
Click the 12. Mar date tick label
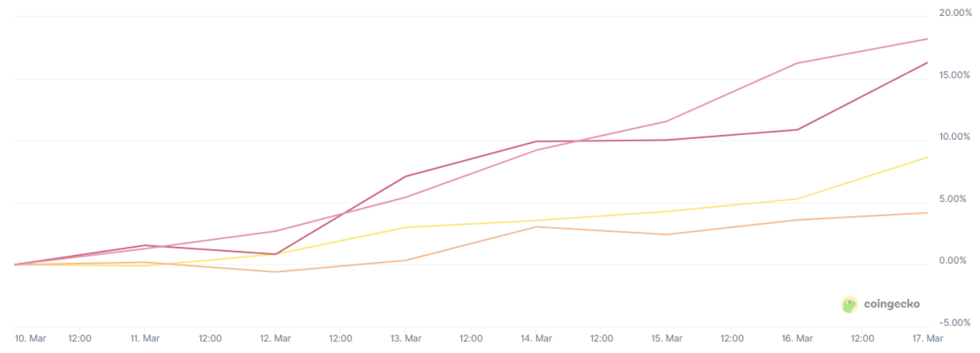coord(275,339)
